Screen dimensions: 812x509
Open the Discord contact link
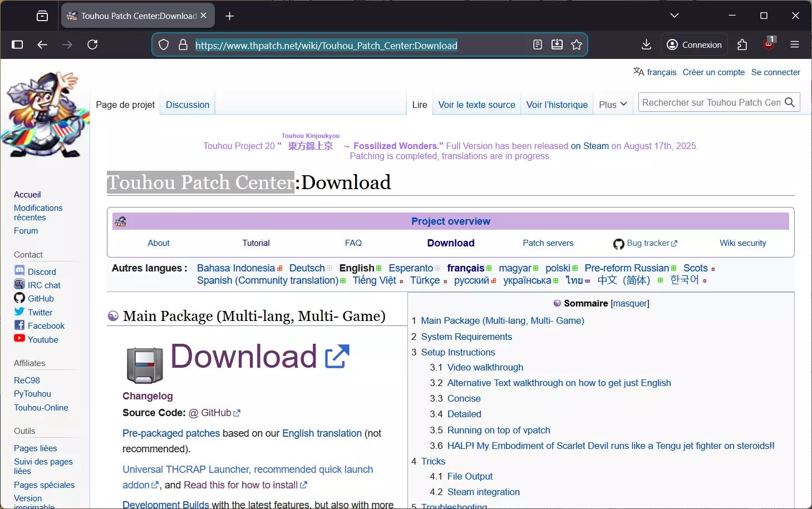click(x=42, y=271)
